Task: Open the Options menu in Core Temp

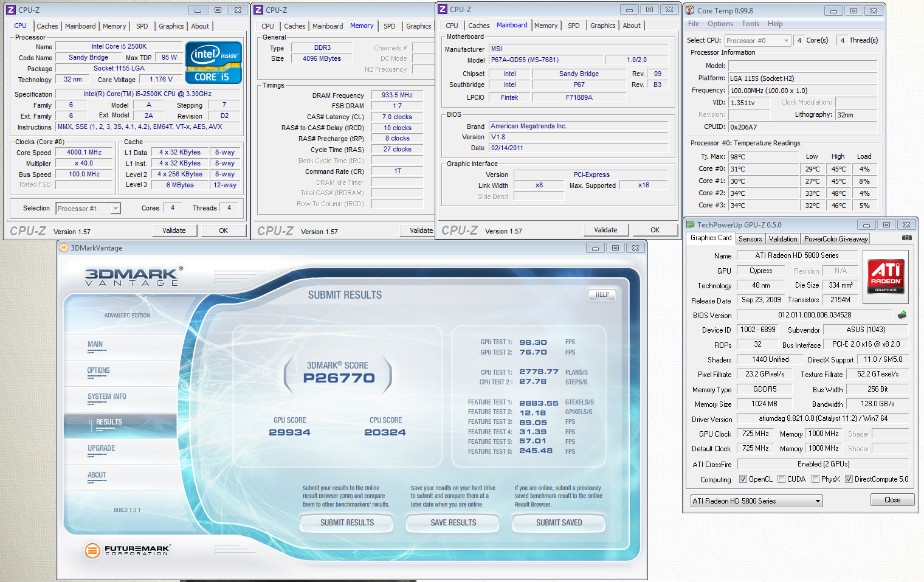Action: click(720, 24)
